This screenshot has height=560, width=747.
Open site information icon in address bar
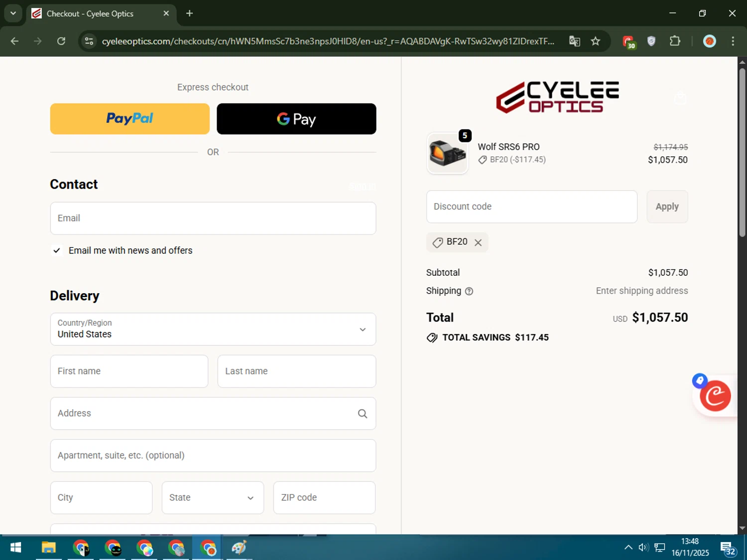coord(89,41)
